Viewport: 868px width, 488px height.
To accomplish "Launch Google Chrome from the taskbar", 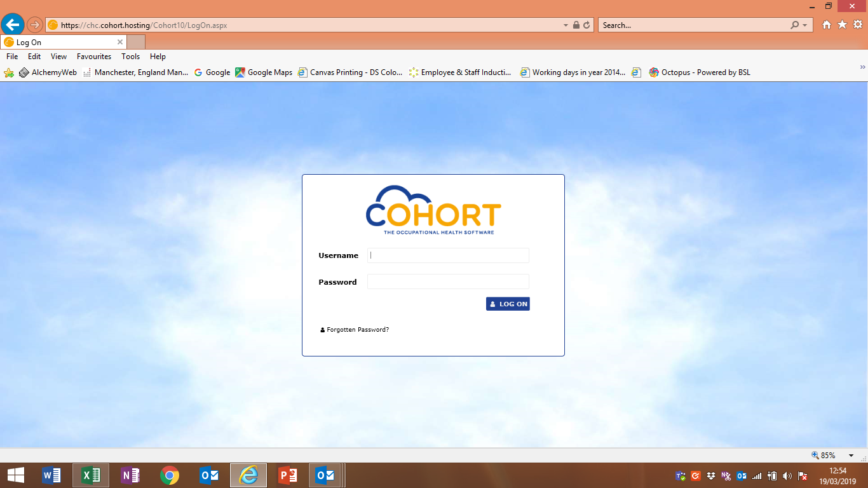I will tap(170, 475).
